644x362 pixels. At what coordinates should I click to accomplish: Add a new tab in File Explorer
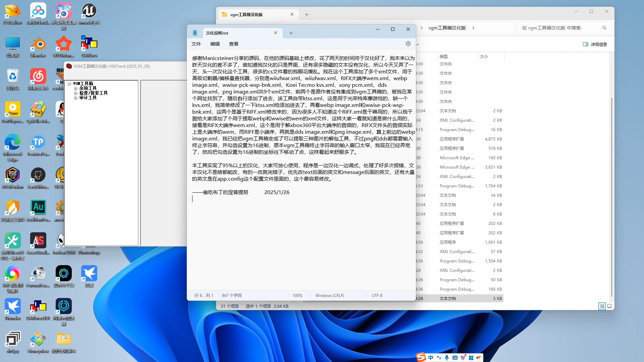tap(307, 14)
